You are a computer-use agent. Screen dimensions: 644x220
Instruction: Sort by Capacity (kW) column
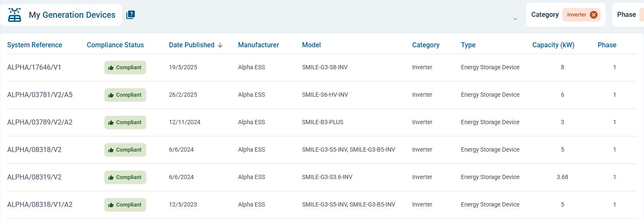click(x=553, y=45)
